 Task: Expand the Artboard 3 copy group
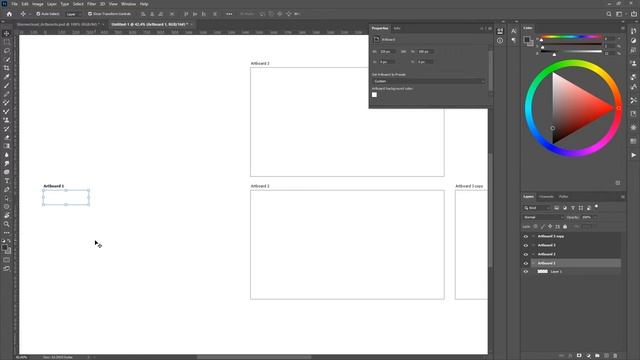[x=533, y=236]
